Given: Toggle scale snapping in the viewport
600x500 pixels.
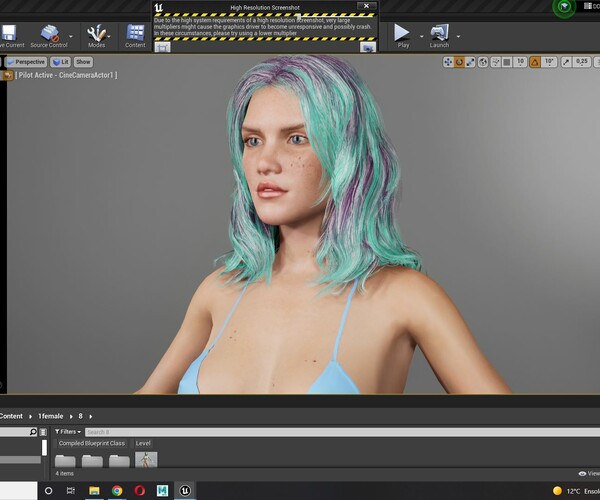Looking at the screenshot, I should click(566, 62).
